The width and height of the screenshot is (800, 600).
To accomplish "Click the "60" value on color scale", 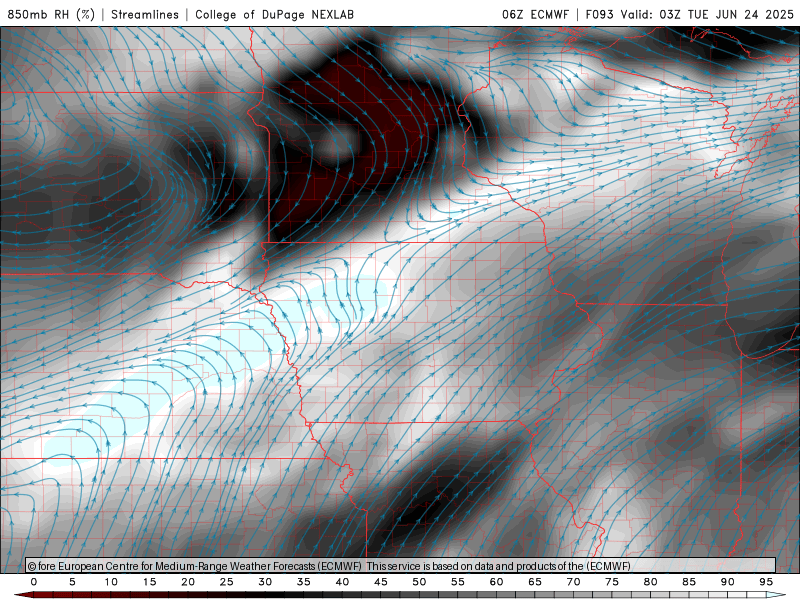I will click(x=496, y=582).
